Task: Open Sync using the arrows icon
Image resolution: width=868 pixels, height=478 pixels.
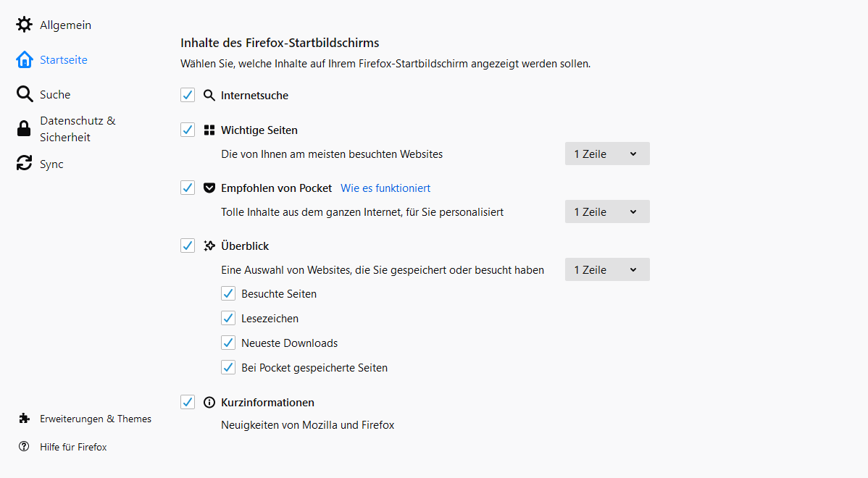Action: point(24,164)
